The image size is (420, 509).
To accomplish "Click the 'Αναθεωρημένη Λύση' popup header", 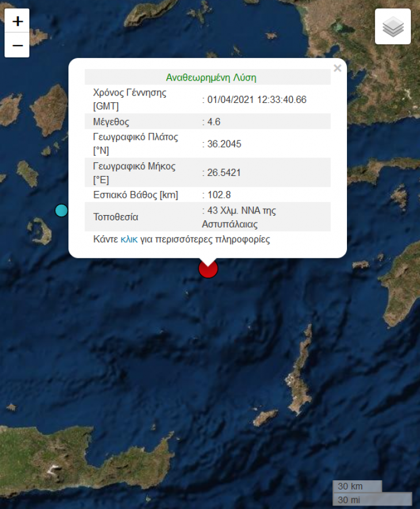I will point(211,78).
